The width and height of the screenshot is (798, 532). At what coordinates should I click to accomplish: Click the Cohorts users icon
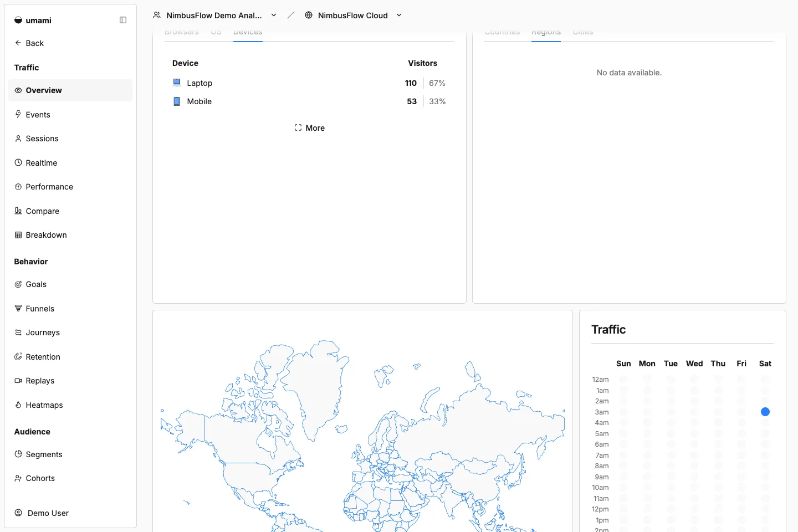point(18,478)
